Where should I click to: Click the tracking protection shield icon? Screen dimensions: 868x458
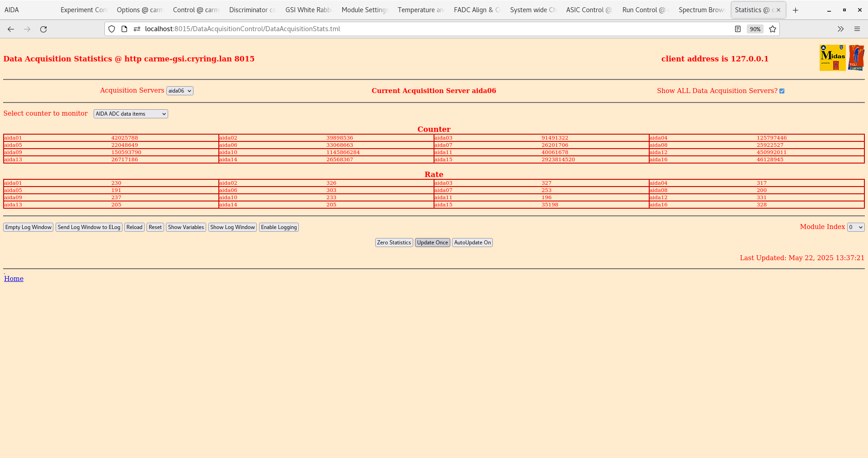tap(111, 29)
